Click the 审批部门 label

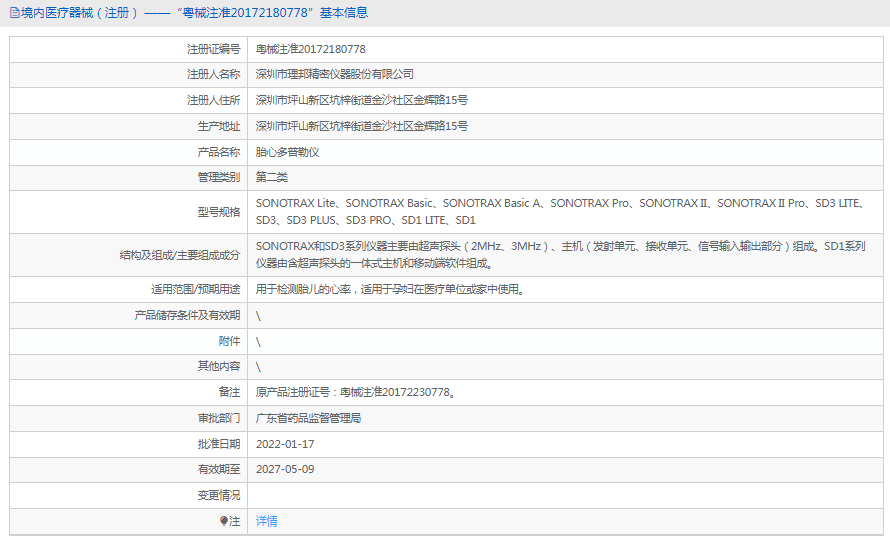click(219, 418)
